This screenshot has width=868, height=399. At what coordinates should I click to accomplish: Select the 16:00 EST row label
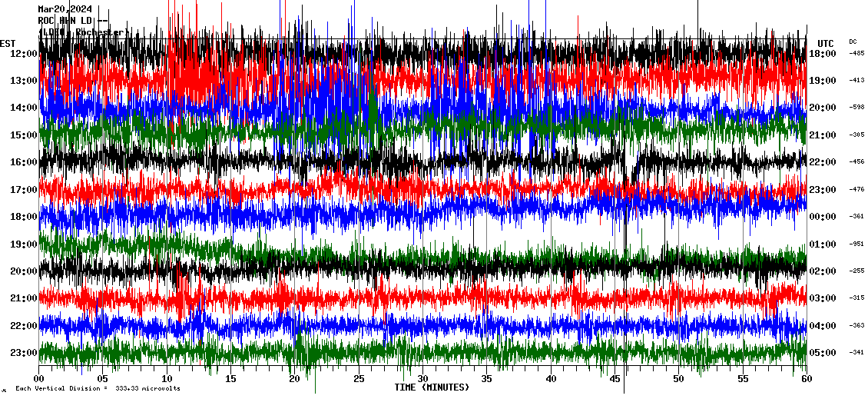(x=24, y=162)
